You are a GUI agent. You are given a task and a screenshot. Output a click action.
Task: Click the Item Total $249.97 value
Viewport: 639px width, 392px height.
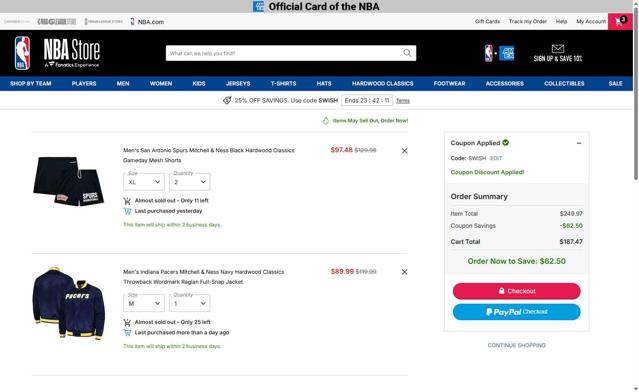(571, 214)
